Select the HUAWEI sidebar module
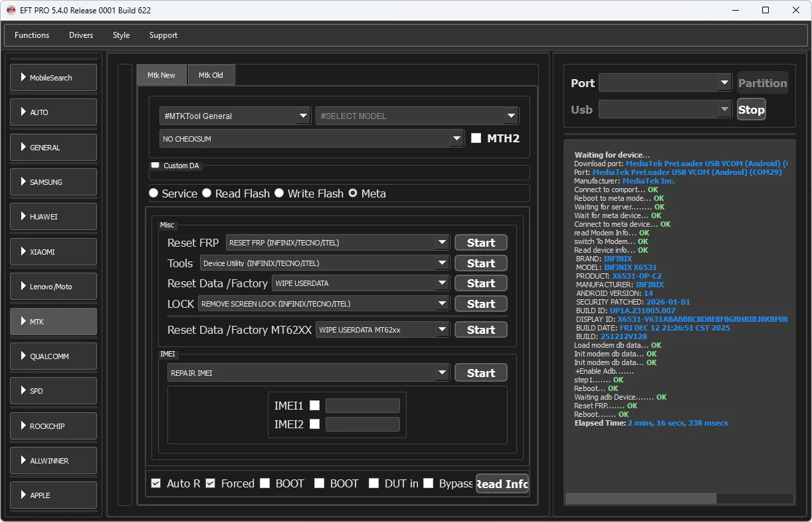 [53, 217]
